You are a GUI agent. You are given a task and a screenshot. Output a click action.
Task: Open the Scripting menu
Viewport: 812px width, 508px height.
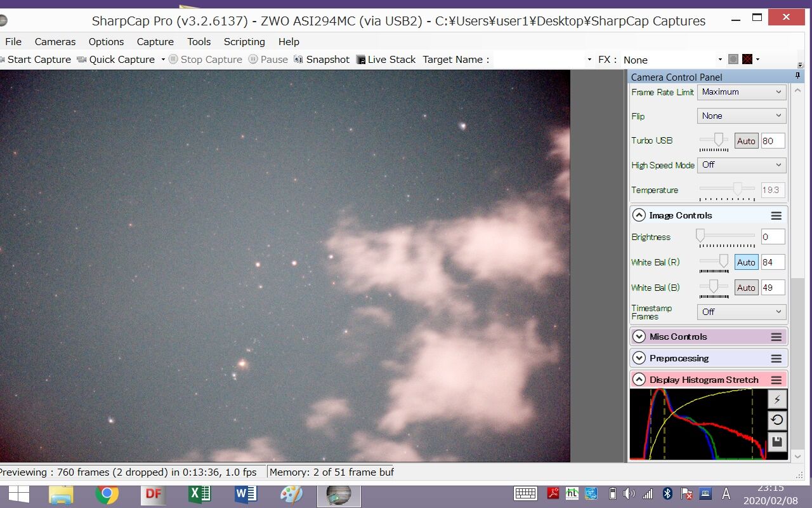click(244, 41)
